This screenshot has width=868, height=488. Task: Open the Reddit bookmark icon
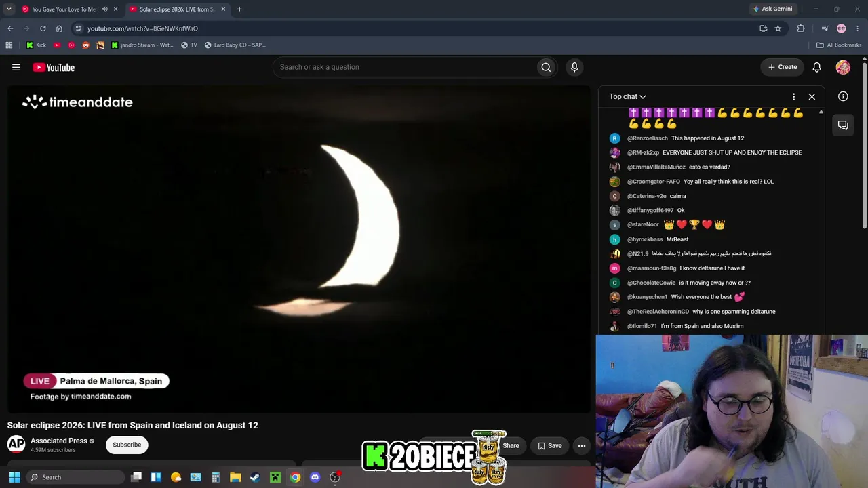pyautogui.click(x=85, y=45)
